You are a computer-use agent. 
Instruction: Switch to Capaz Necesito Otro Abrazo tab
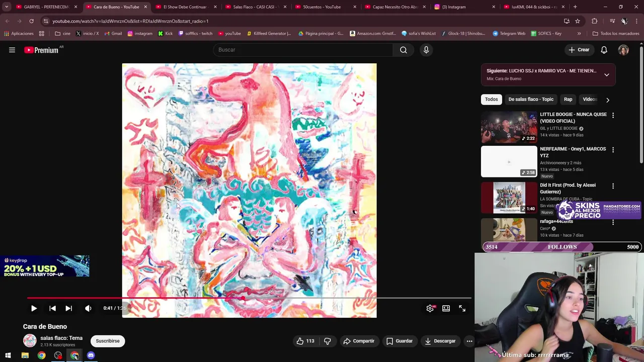coord(395,7)
